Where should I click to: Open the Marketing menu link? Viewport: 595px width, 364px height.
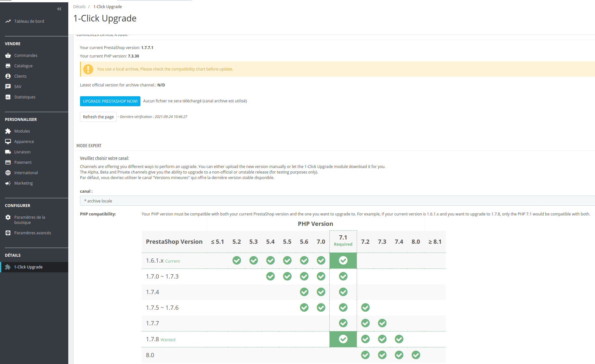(23, 183)
